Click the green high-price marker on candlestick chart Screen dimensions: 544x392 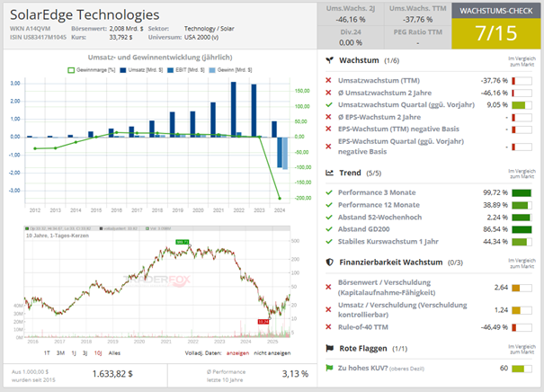coord(183,242)
